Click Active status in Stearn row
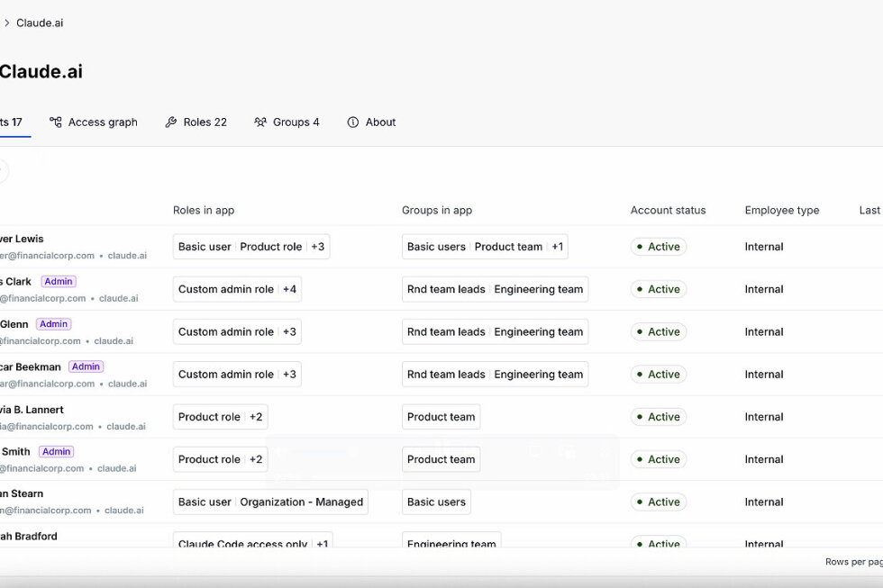883x588 pixels. (x=659, y=502)
